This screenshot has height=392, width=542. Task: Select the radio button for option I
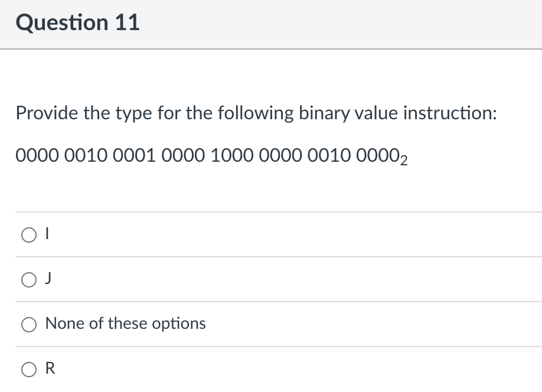point(28,235)
